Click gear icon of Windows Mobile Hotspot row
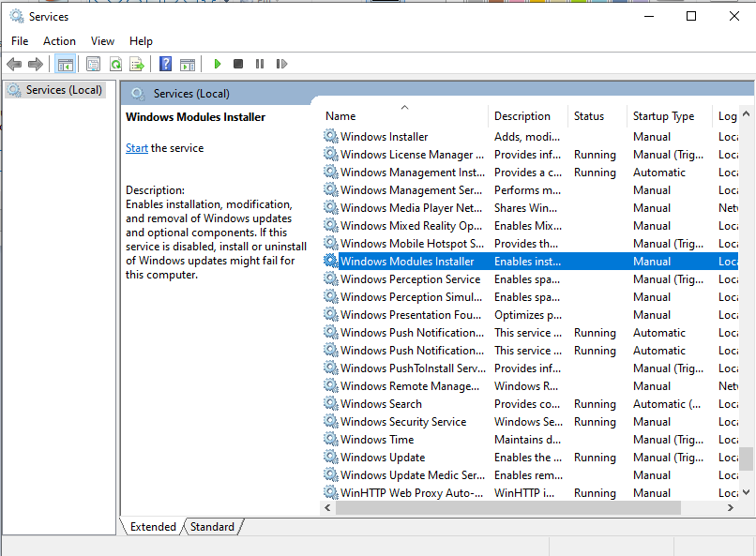Image resolution: width=756 pixels, height=556 pixels. tap(331, 244)
